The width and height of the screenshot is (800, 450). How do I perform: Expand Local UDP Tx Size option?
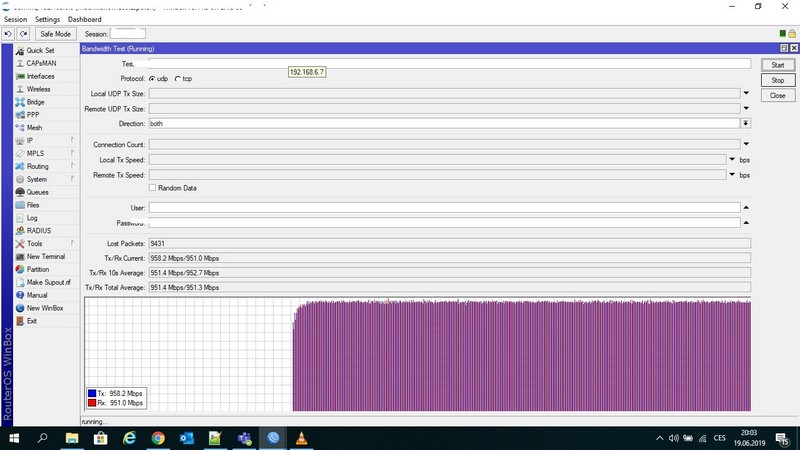pos(746,93)
